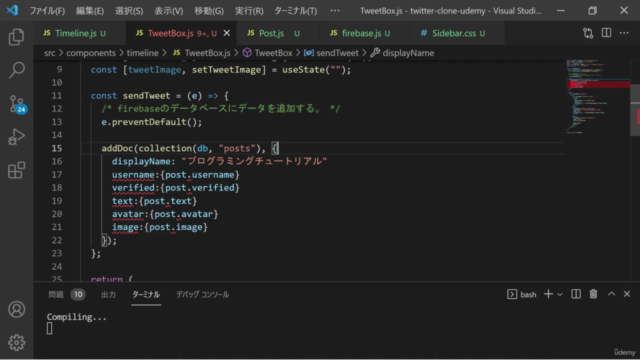Click the TweetBox symbol breadcrumb
The width and height of the screenshot is (640, 360).
pyautogui.click(x=268, y=53)
